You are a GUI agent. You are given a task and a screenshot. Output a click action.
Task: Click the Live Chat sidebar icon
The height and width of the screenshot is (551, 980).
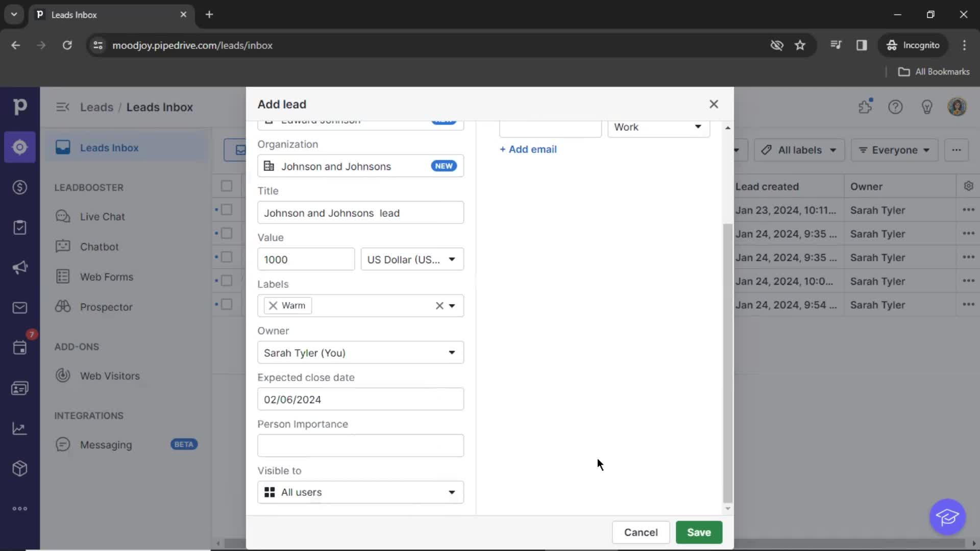63,216
